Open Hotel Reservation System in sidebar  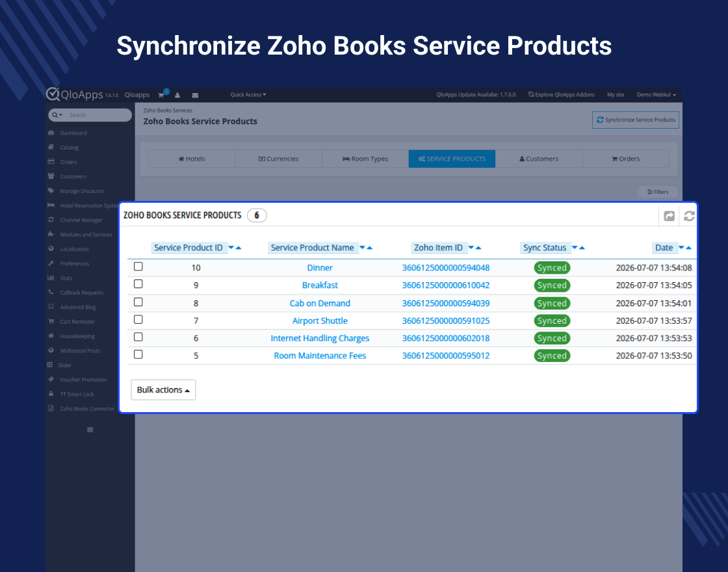click(88, 205)
